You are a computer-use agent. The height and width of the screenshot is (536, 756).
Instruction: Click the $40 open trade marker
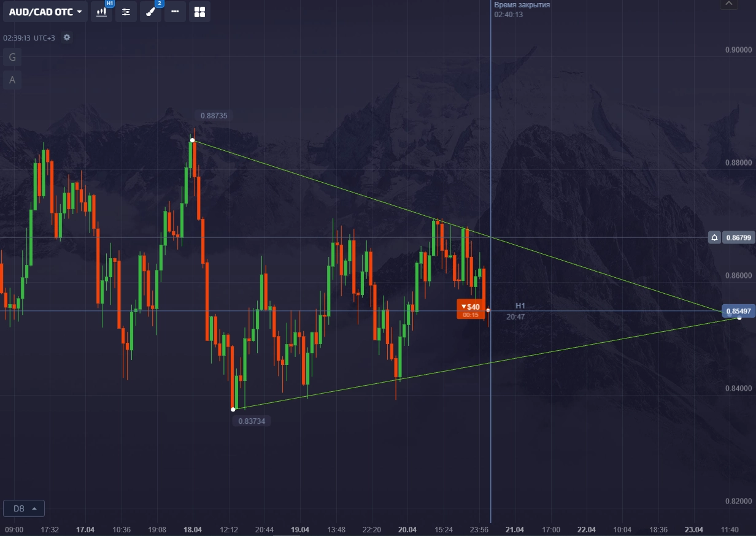click(x=471, y=309)
